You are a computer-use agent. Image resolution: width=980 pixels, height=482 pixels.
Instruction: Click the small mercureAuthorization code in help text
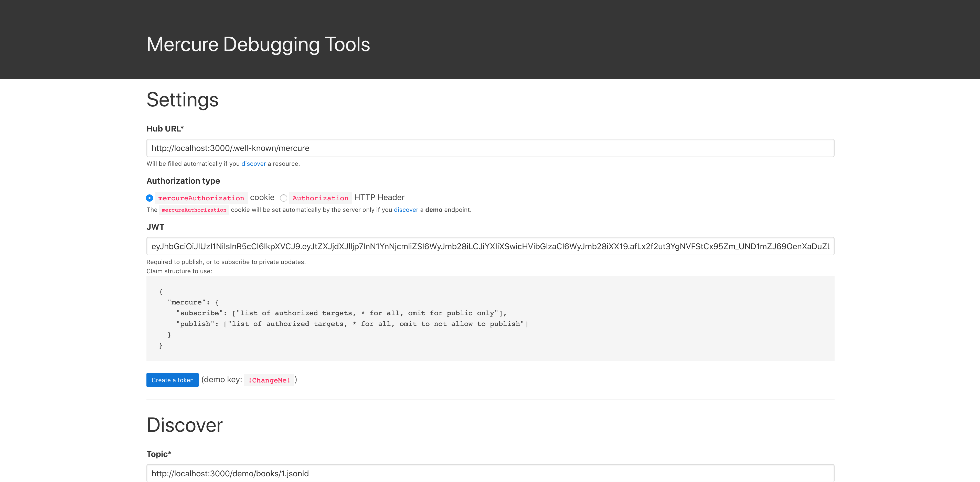click(x=194, y=210)
